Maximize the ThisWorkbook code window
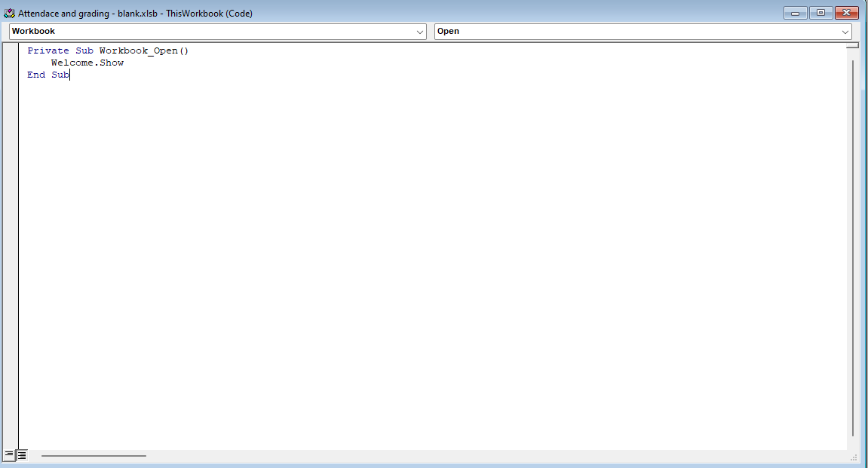Screen dimensions: 868x468 [820, 13]
